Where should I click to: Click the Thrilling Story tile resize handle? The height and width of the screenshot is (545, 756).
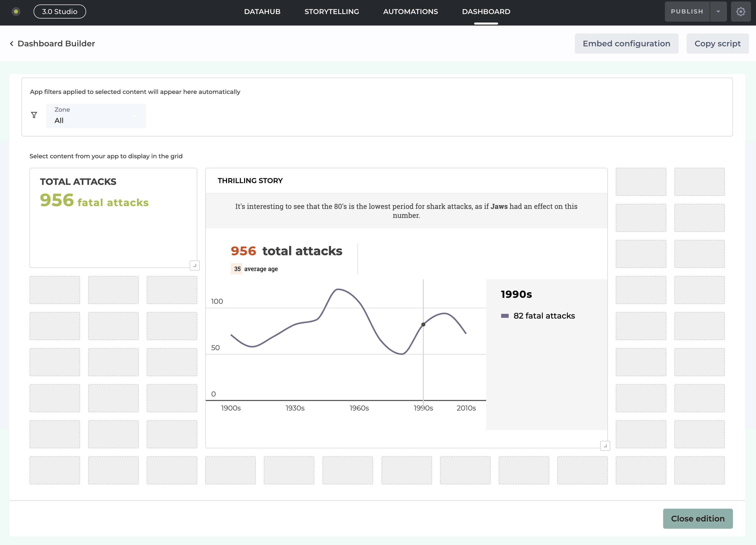click(x=605, y=446)
